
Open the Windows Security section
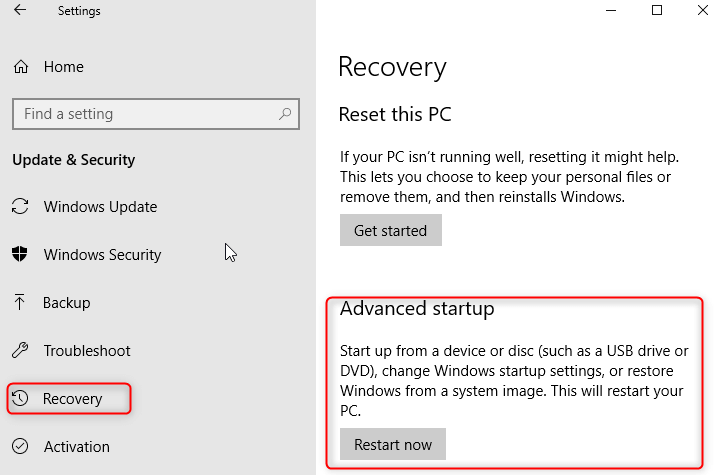tap(102, 255)
